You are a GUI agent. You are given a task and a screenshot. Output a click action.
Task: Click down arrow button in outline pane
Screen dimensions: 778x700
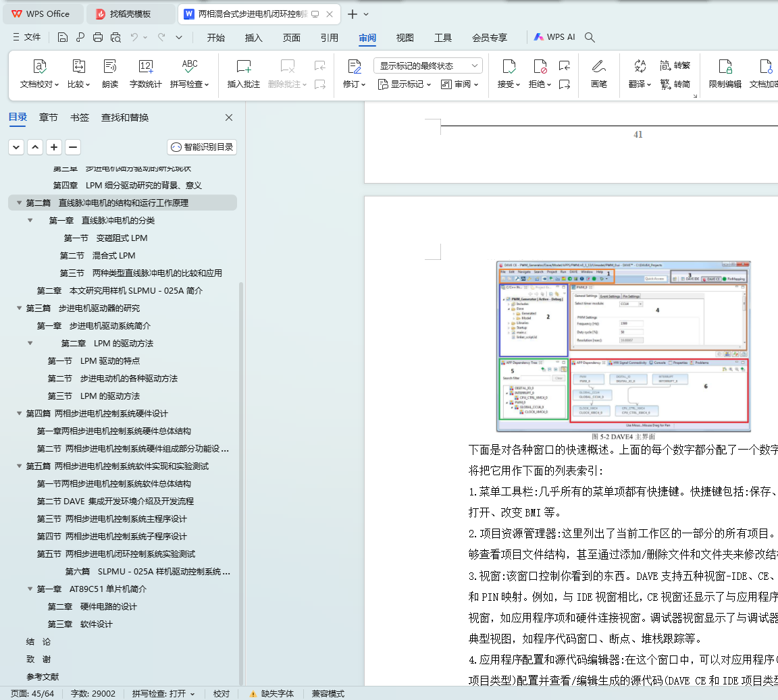[x=16, y=147]
